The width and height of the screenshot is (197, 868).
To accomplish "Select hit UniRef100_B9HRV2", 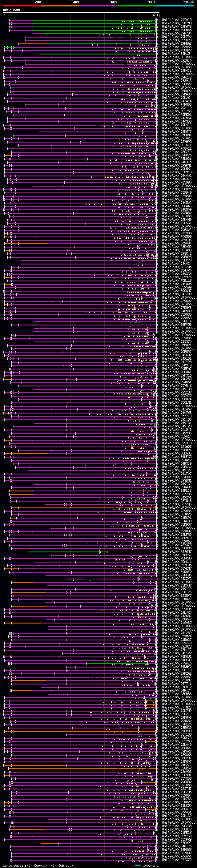I will tap(177, 84).
